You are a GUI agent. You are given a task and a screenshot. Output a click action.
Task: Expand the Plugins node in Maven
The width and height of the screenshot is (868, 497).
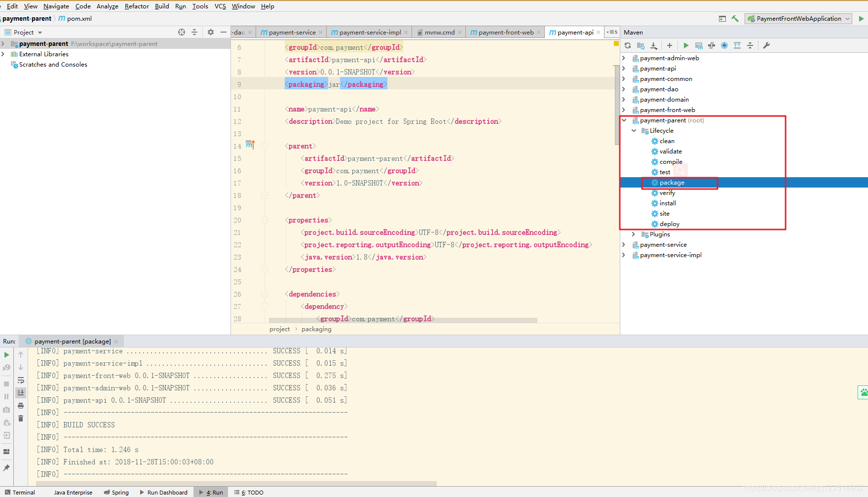tap(634, 234)
